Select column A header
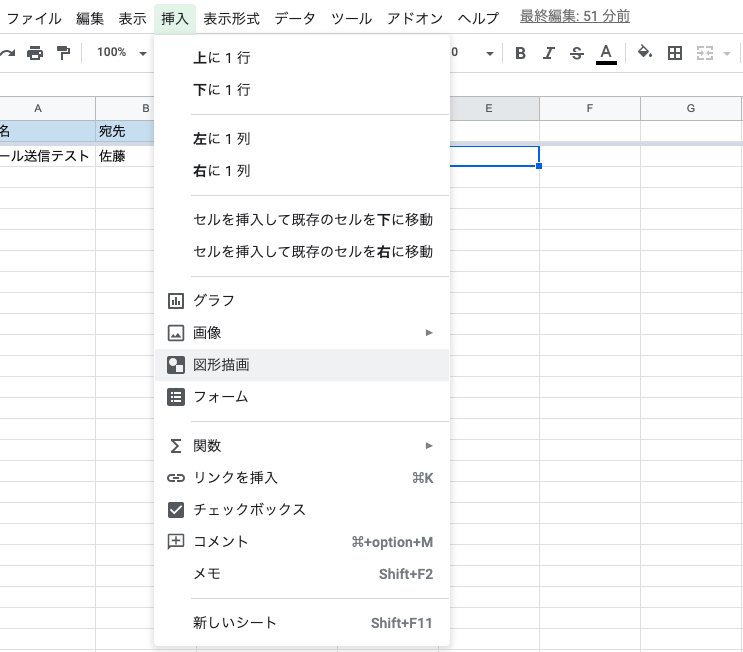 [47, 109]
